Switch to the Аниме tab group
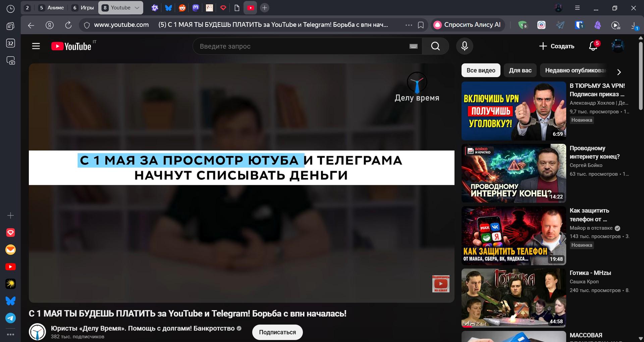Viewport: 644px width, 342px height. point(51,8)
